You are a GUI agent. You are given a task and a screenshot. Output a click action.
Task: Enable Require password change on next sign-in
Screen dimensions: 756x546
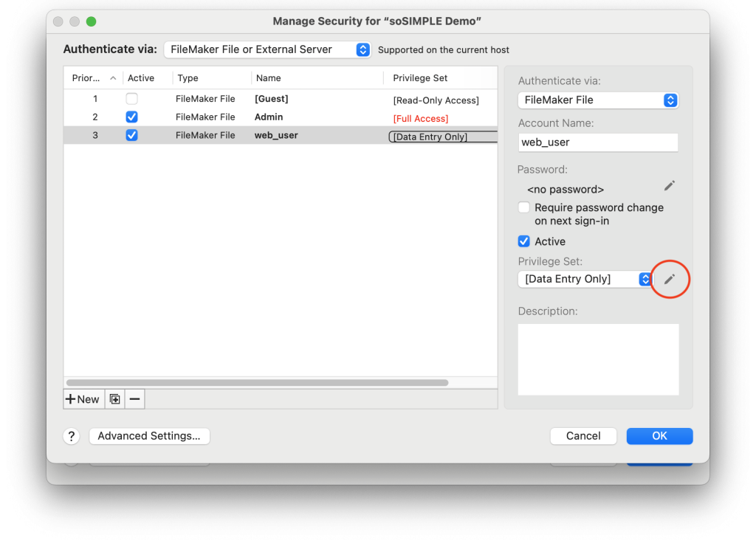click(x=524, y=208)
